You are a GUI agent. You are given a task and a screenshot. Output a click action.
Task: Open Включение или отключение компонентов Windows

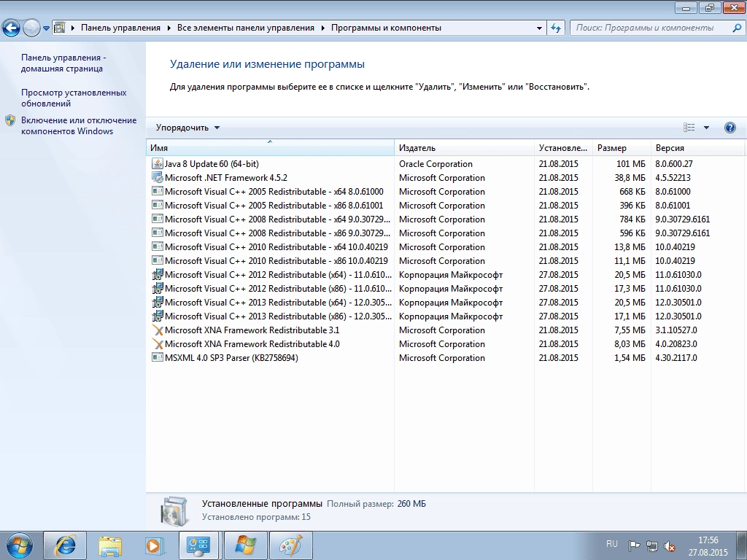click(79, 125)
